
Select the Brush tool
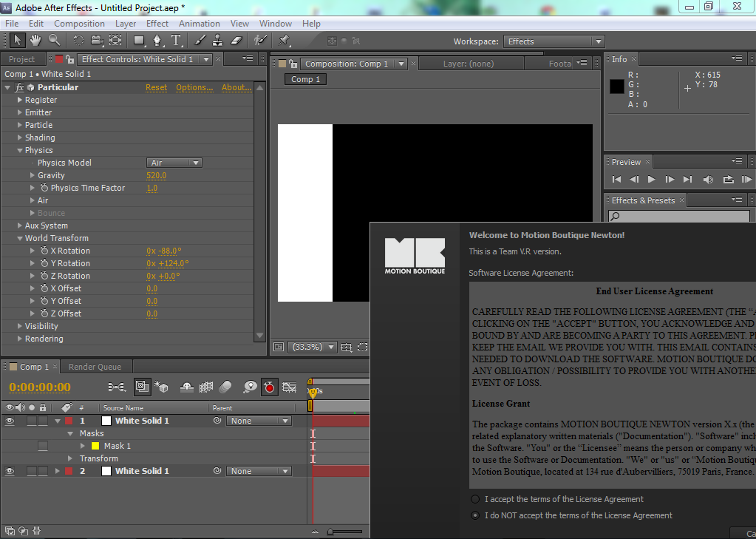coord(200,41)
